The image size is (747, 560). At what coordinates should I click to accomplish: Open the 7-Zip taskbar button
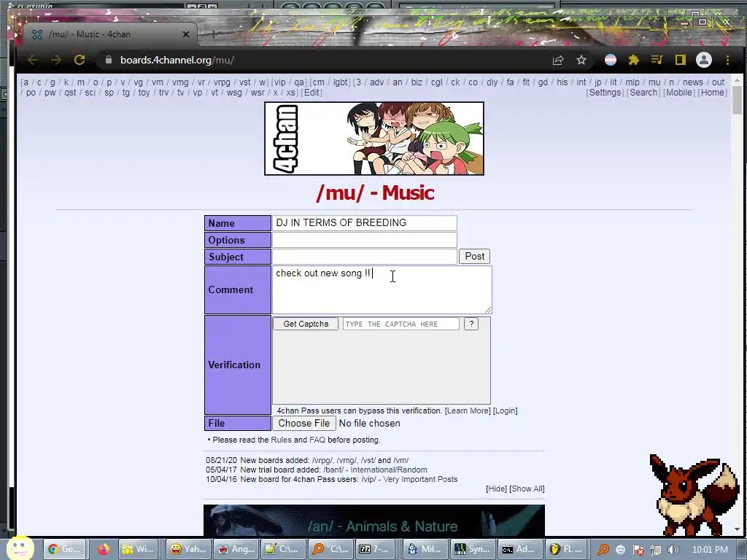pos(374,549)
